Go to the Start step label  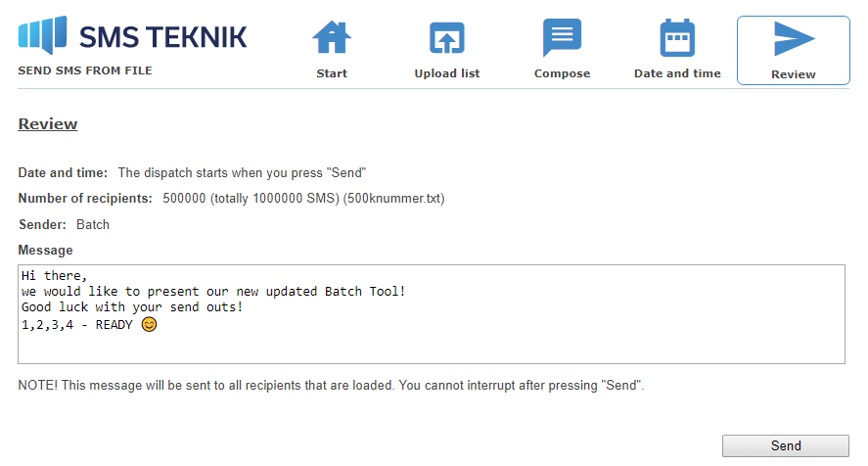pyautogui.click(x=332, y=73)
